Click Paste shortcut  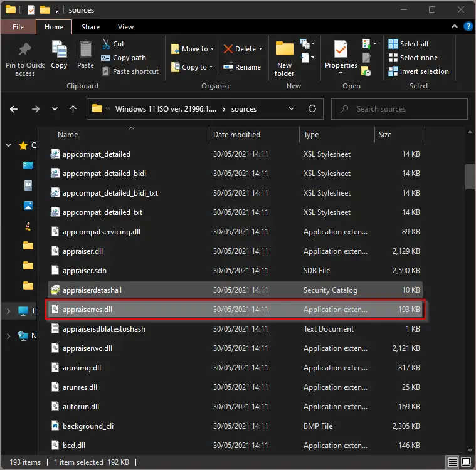130,71
